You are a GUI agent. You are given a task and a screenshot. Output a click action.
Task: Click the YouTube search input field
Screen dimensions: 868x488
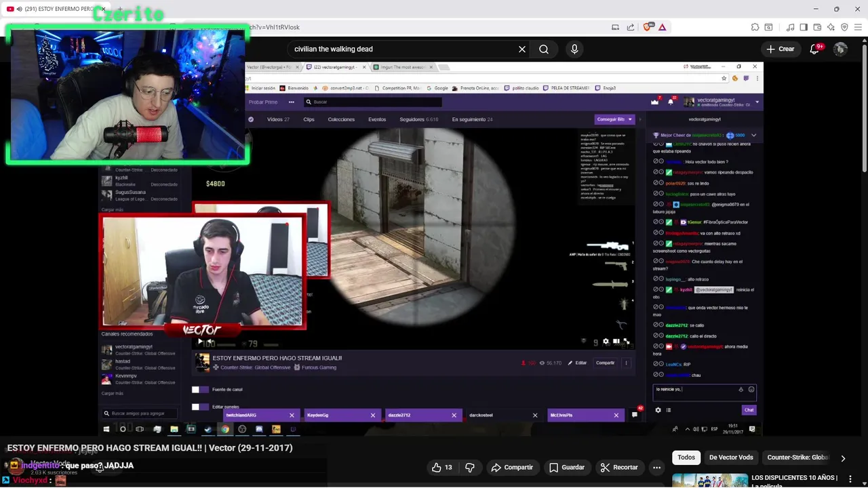click(x=400, y=49)
